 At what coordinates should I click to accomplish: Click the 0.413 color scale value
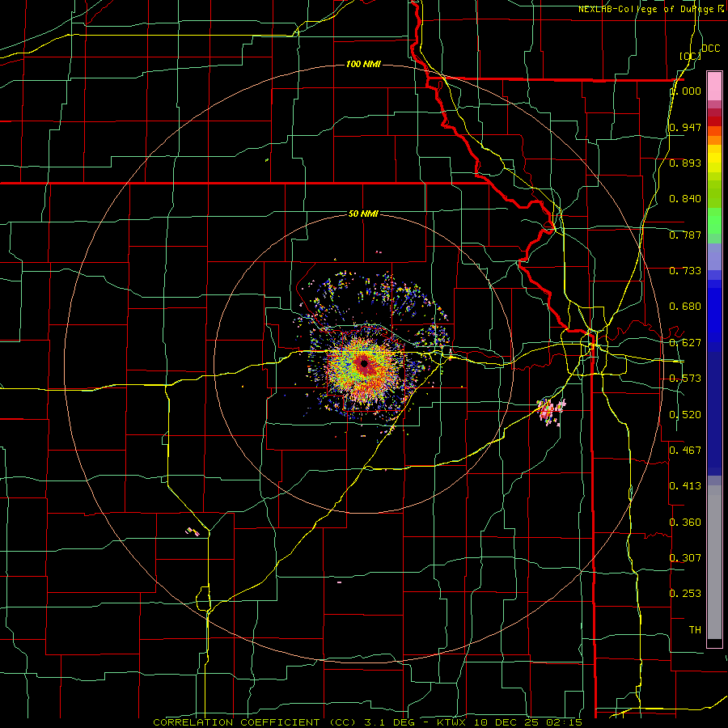(x=685, y=486)
